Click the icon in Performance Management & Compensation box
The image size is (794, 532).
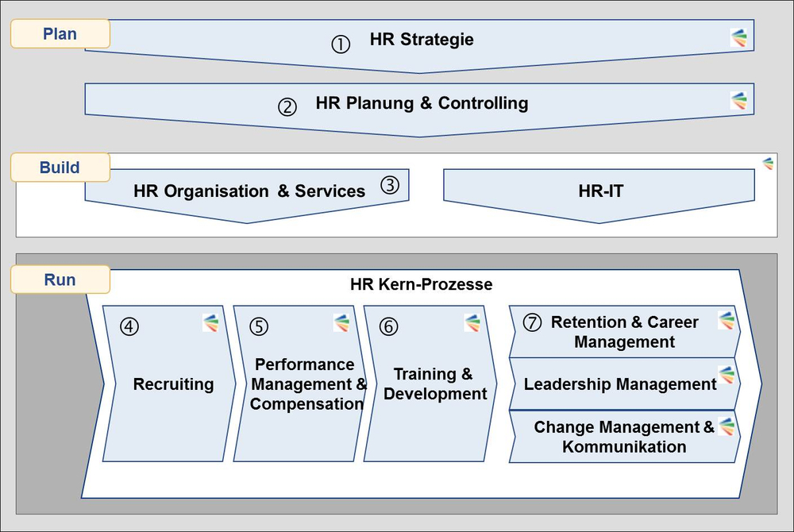(x=341, y=323)
